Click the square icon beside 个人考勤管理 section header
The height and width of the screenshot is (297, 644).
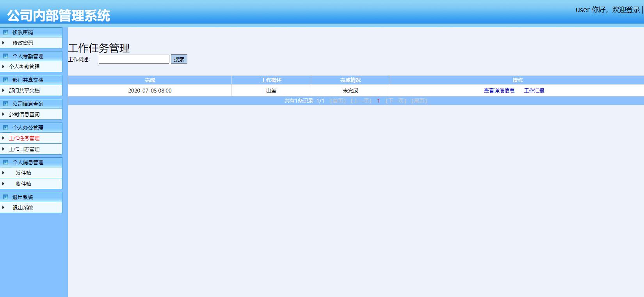click(5, 56)
